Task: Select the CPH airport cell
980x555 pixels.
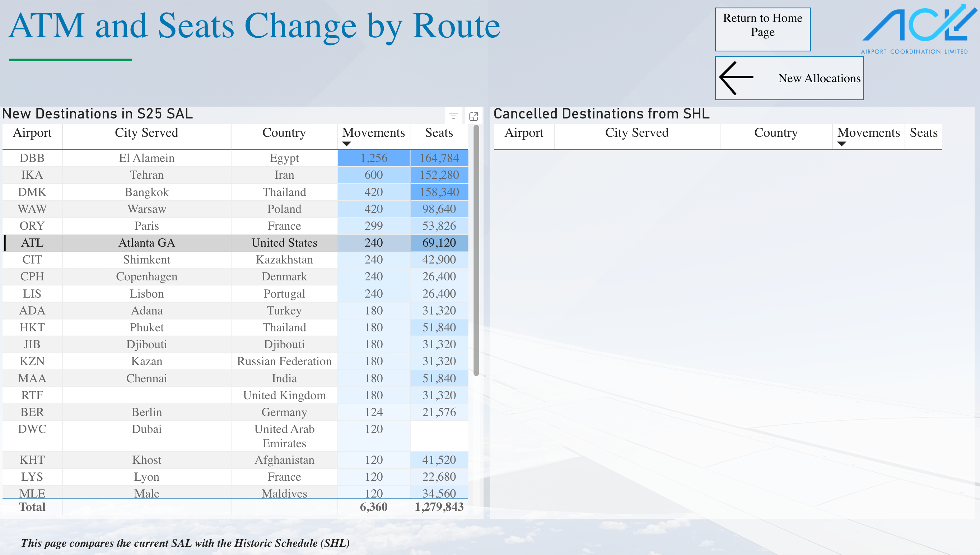Action: (32, 276)
